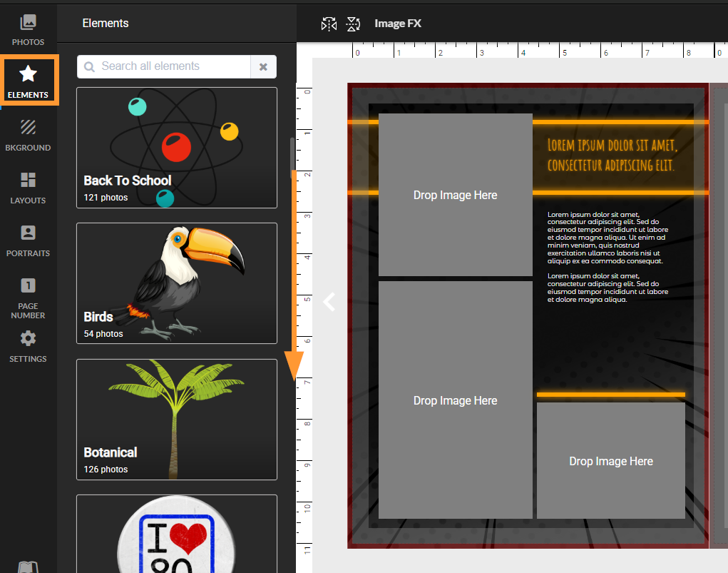Click the Elements panel title
This screenshot has height=573, width=728.
click(106, 24)
